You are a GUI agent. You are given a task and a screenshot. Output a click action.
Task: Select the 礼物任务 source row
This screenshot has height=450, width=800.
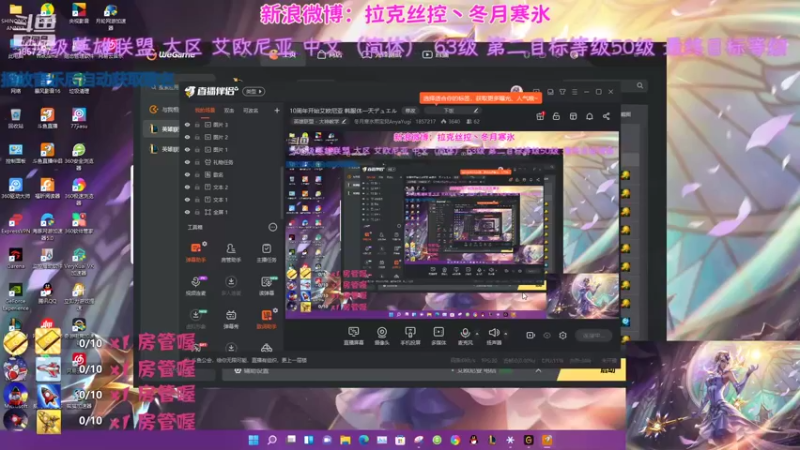232,162
